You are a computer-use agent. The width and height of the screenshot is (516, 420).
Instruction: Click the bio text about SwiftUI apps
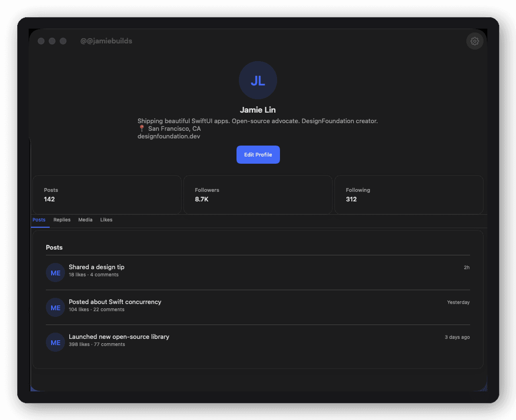258,121
